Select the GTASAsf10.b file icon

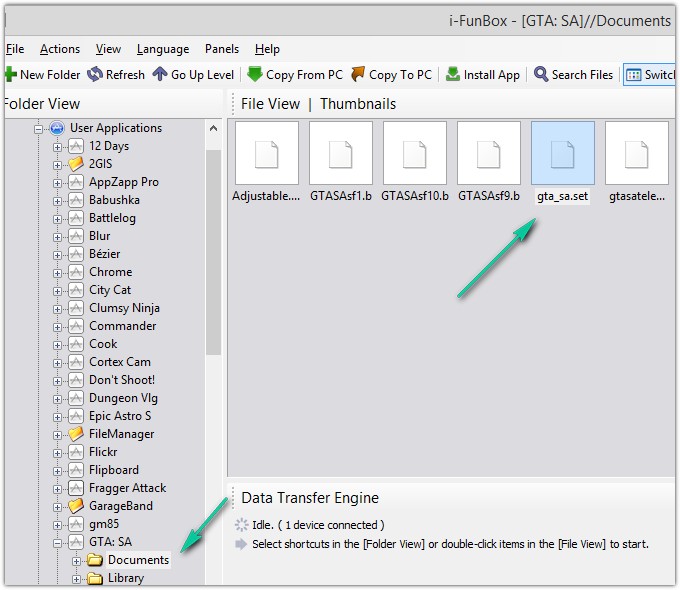coord(415,154)
